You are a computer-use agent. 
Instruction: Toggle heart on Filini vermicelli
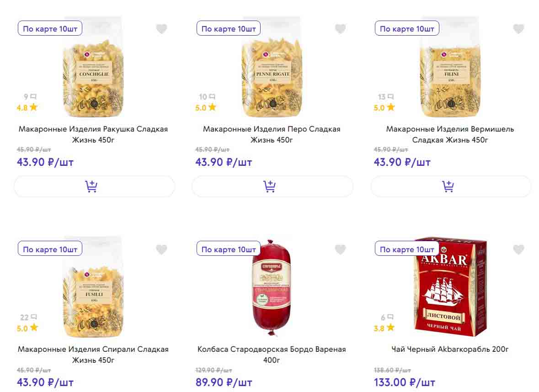[x=518, y=29]
